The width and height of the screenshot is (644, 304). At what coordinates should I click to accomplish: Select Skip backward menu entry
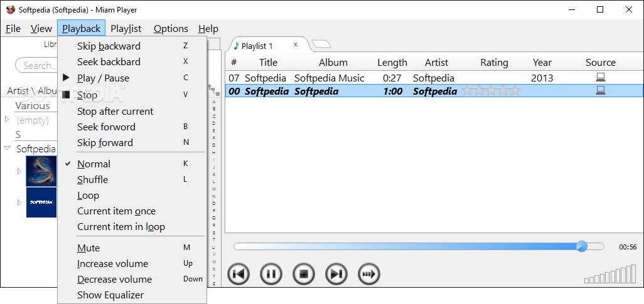[x=131, y=46]
